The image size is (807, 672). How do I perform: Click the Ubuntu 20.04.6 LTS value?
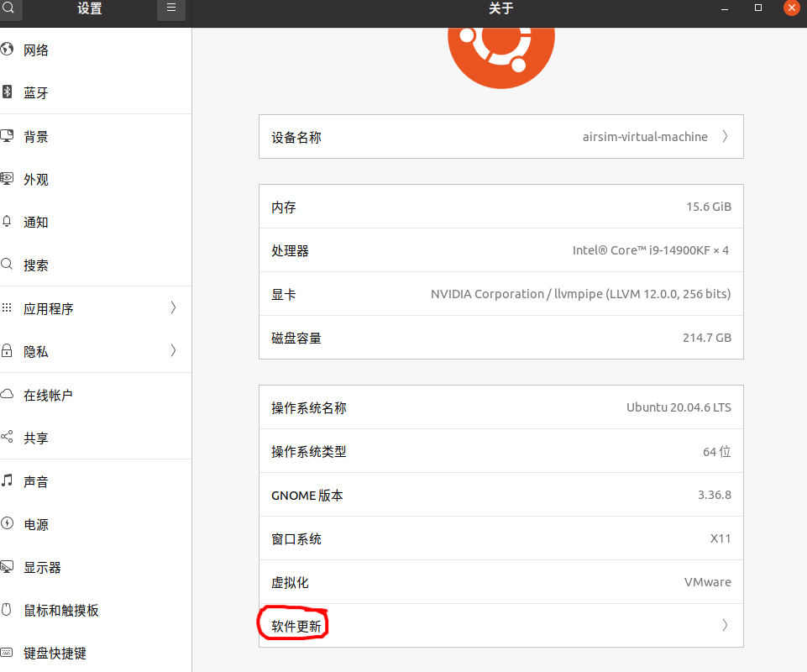679,407
